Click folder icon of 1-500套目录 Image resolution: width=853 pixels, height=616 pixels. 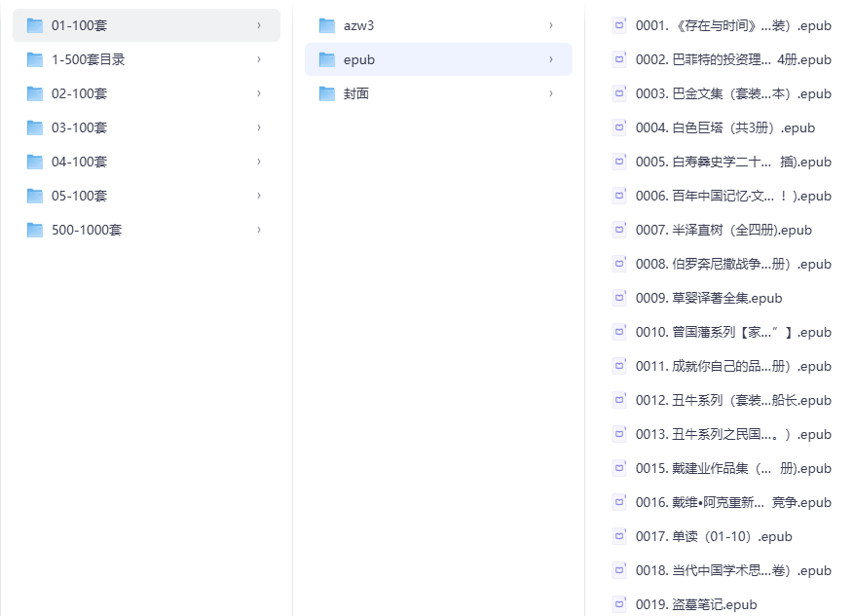(35, 59)
